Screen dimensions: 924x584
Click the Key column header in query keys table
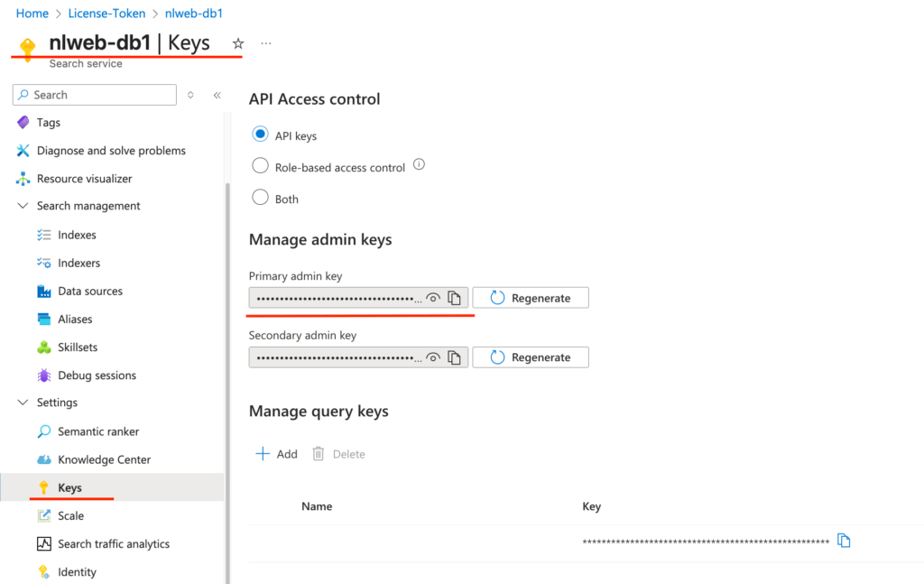(x=592, y=506)
